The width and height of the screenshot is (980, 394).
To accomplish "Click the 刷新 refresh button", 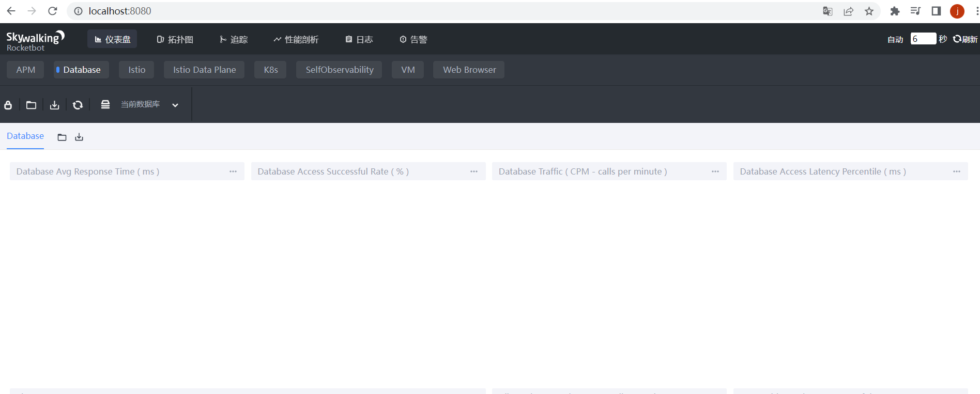I will (965, 39).
